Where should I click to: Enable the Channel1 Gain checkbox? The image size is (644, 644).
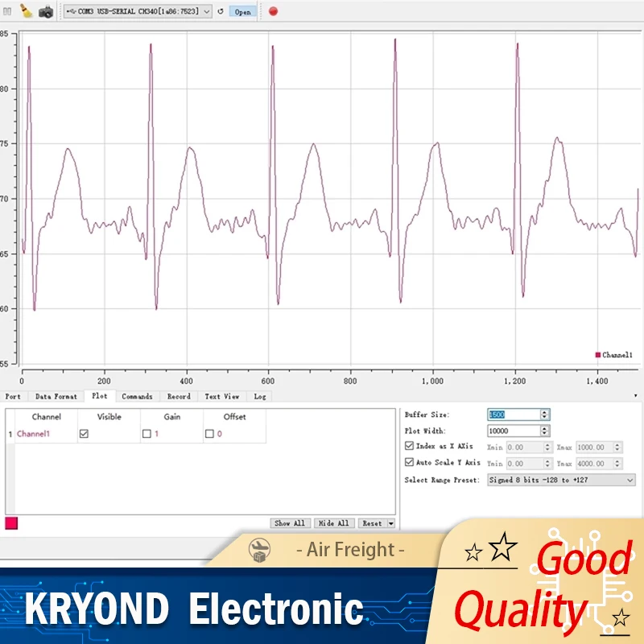147,434
